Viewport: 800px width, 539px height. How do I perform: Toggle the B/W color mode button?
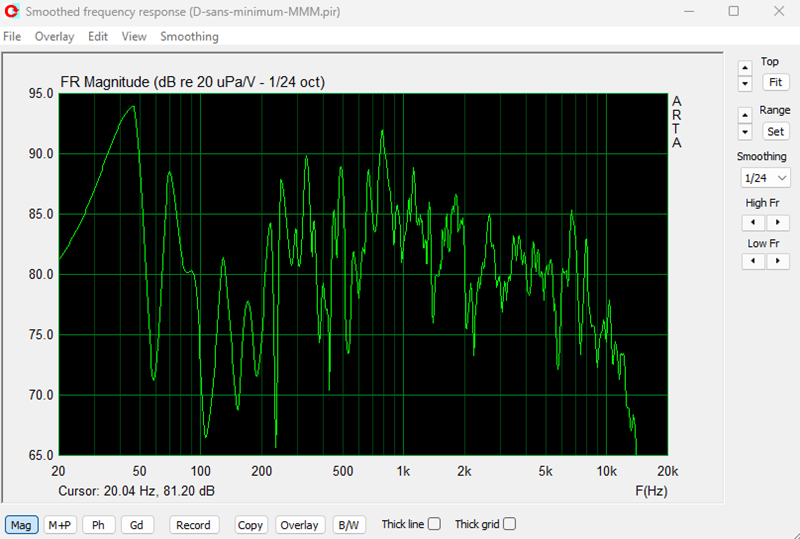349,525
